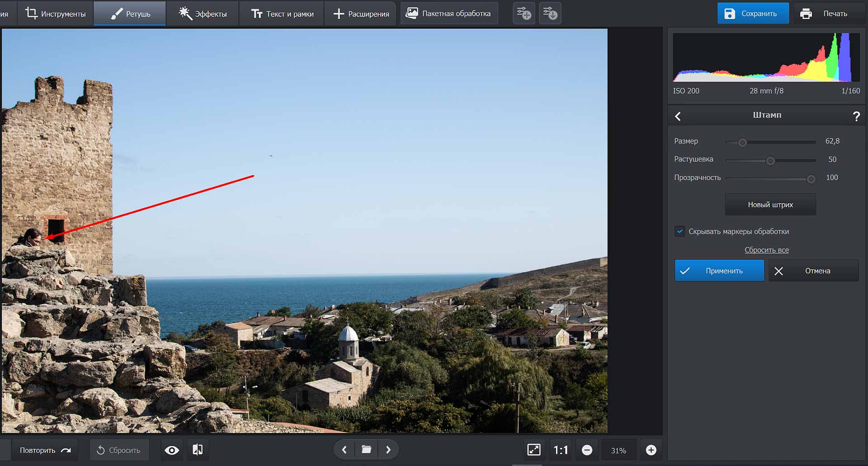The width and height of the screenshot is (868, 466).
Task: Open the Текст и рамки tab
Action: 282,14
